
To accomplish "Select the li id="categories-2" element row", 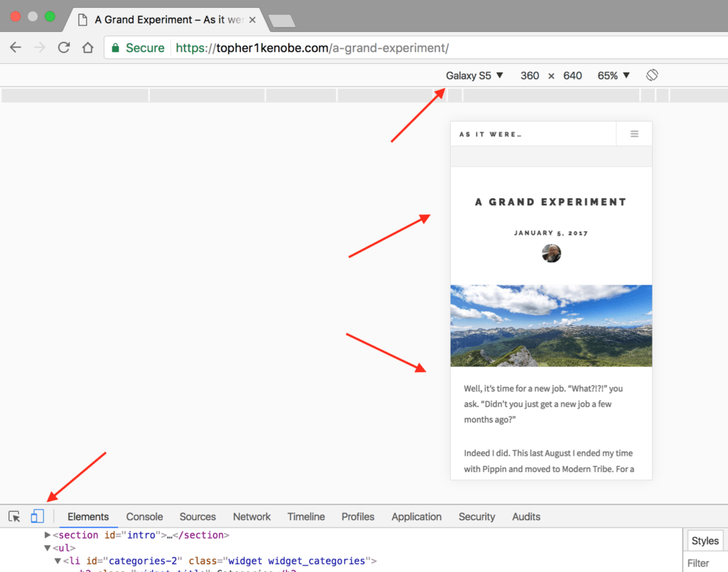I will click(220, 561).
